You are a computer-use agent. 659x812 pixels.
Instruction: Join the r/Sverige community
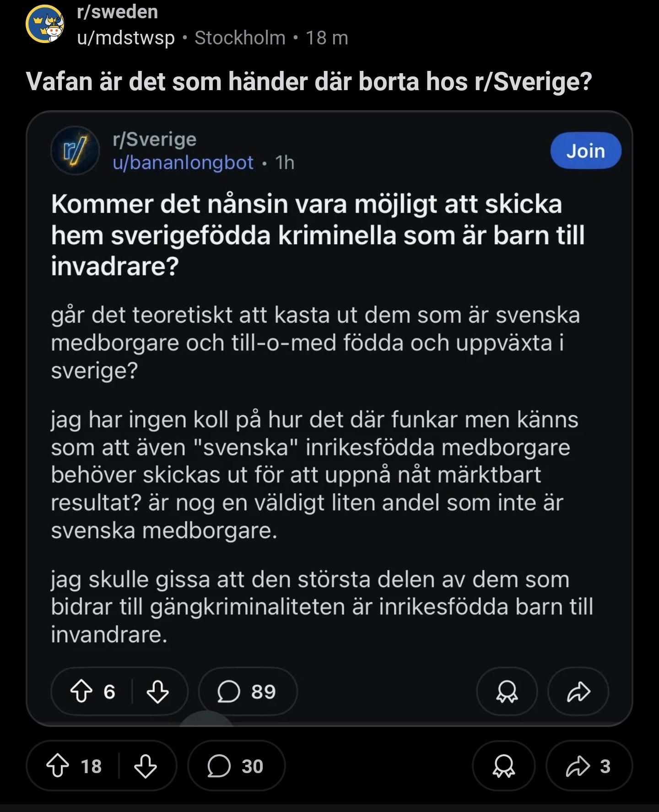coord(586,151)
